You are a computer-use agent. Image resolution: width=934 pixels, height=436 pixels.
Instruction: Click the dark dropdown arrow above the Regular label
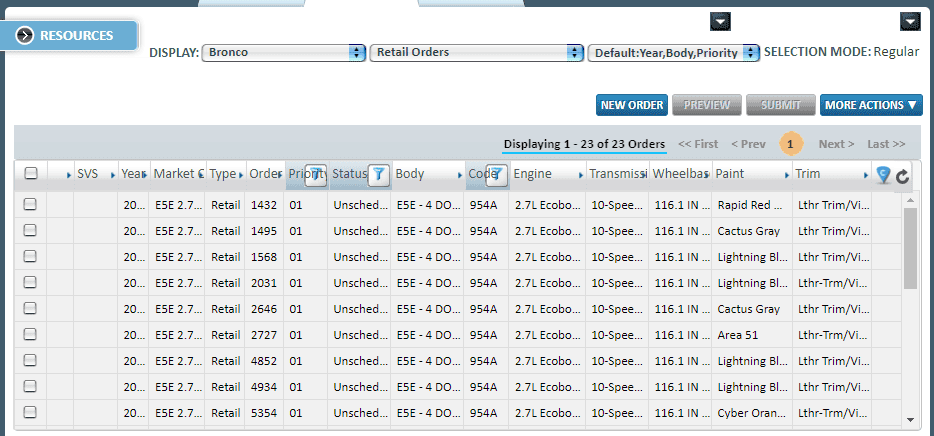coord(910,22)
